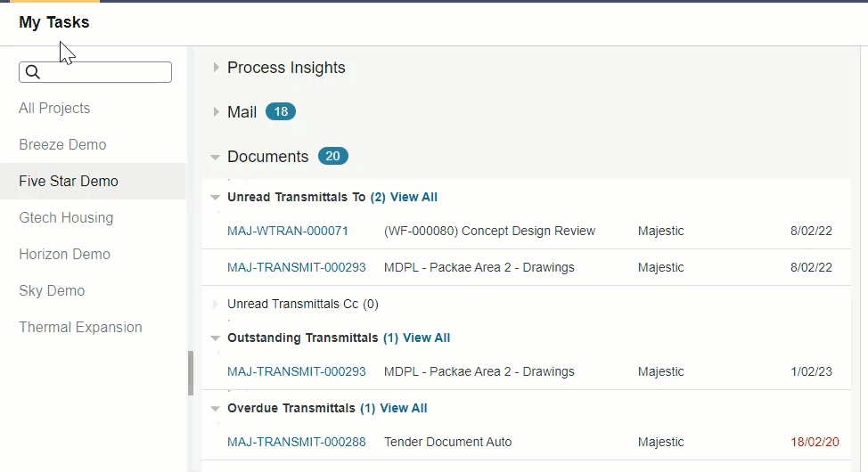Open View All for Unread Transmittals To
This screenshot has width=868, height=472.
414,197
